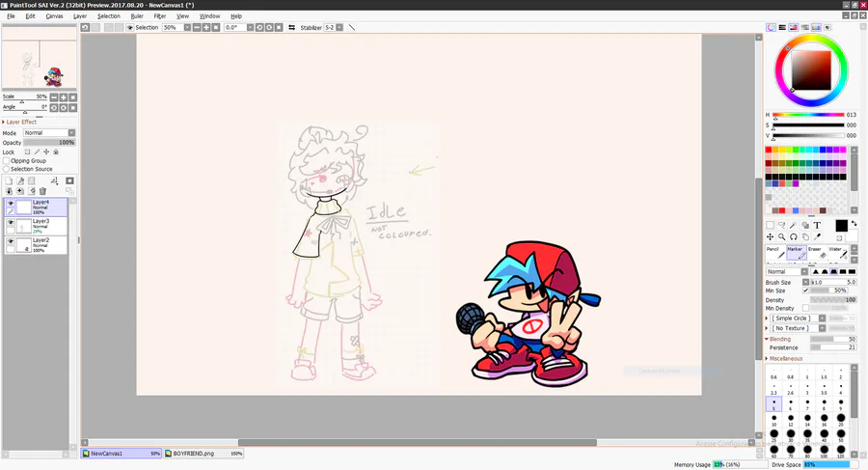
Task: Toggle the preserve opacity lock icon
Action: 27,152
